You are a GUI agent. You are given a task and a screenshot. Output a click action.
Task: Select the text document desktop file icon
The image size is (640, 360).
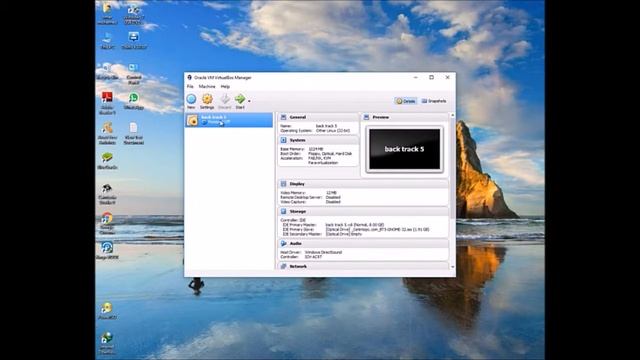pos(133,133)
